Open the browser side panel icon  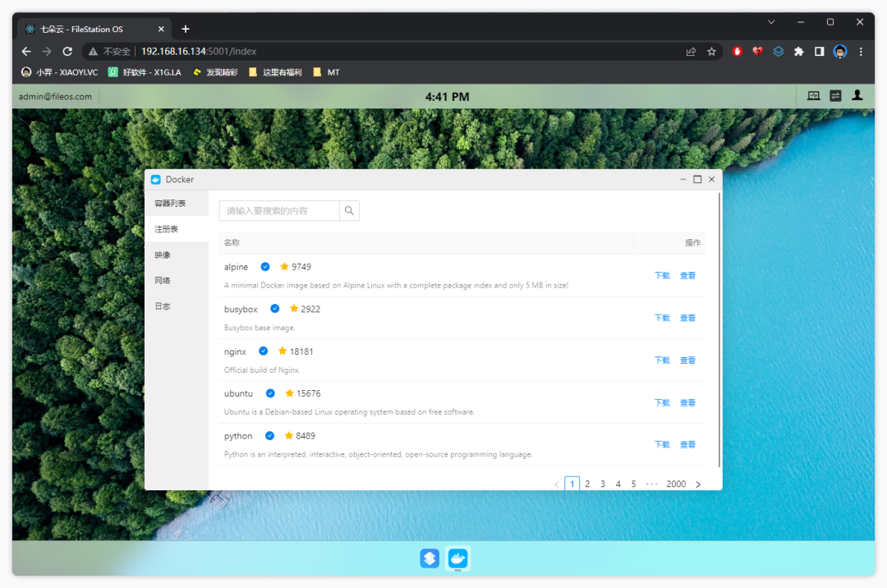click(819, 52)
